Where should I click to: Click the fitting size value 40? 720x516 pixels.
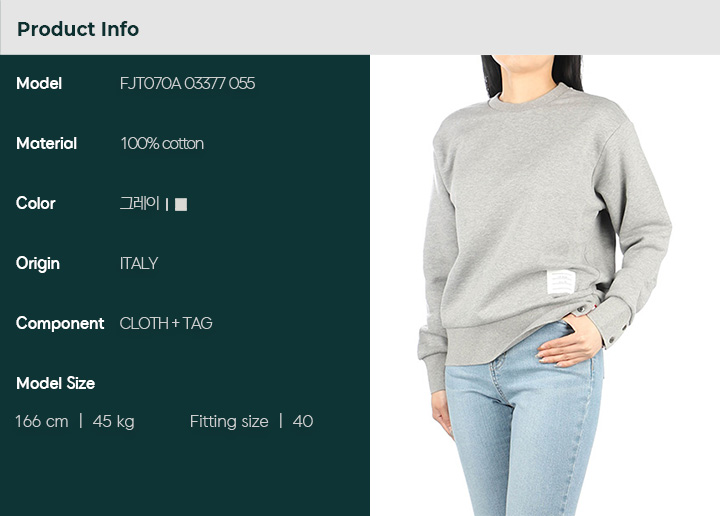(303, 421)
